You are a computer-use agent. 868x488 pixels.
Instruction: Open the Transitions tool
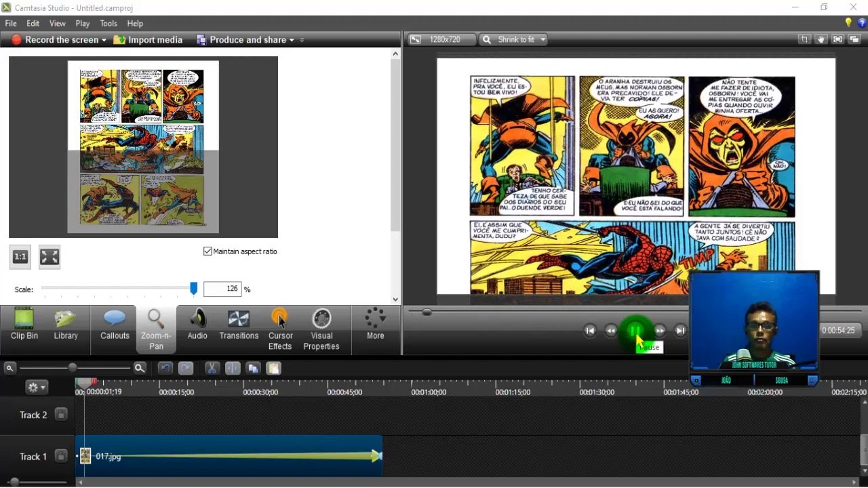click(x=239, y=329)
